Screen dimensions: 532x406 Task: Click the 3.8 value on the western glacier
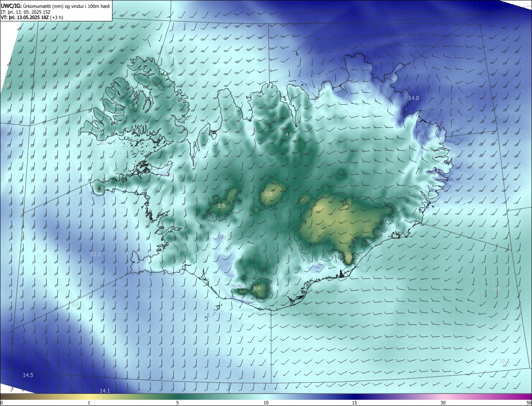click(x=221, y=205)
